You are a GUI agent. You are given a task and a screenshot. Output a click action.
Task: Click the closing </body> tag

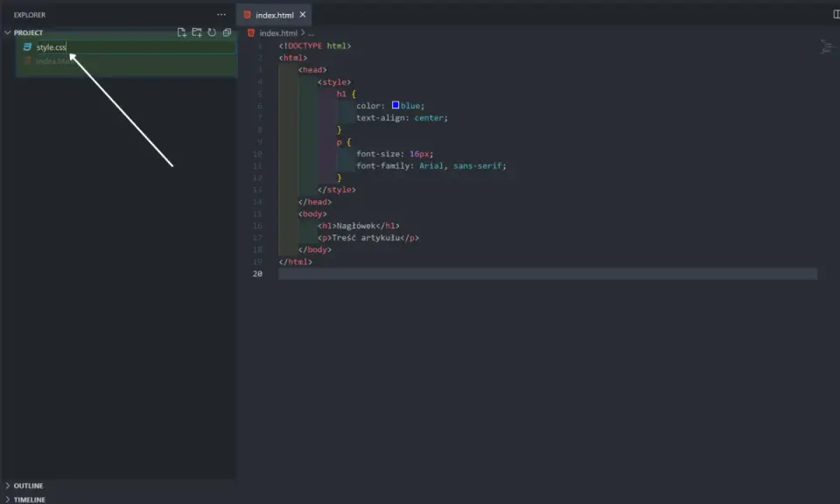point(315,249)
